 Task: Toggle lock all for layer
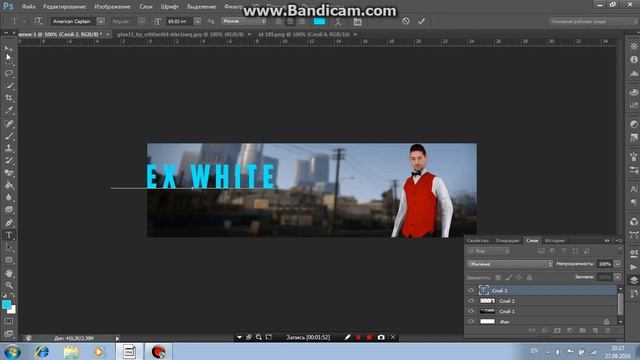click(529, 278)
